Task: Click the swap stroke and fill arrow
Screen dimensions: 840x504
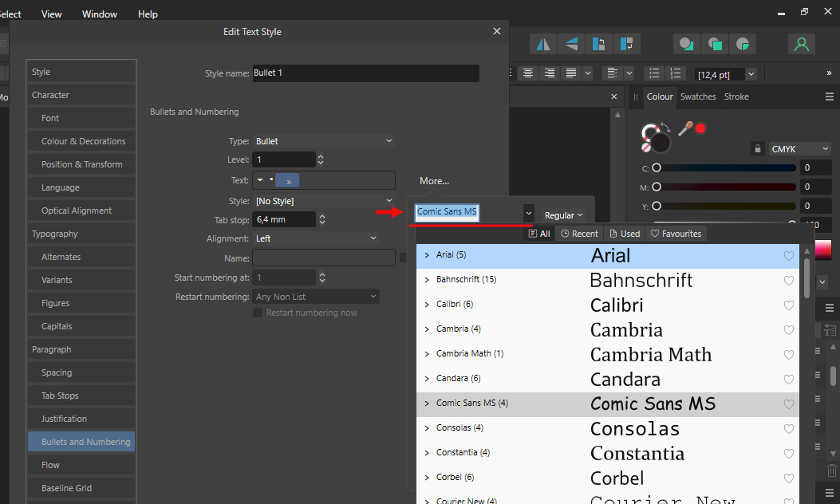Action: click(665, 127)
